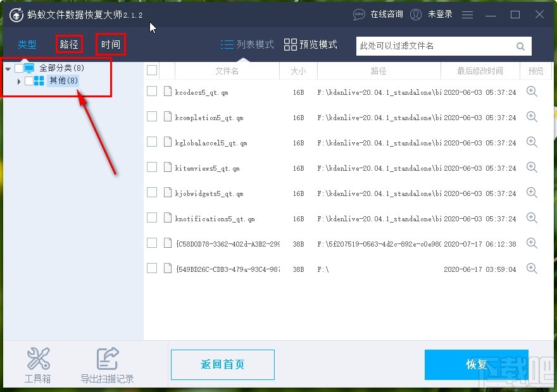Collapse the 全部分类 tree node arrow
The height and width of the screenshot is (392, 557).
click(8, 68)
